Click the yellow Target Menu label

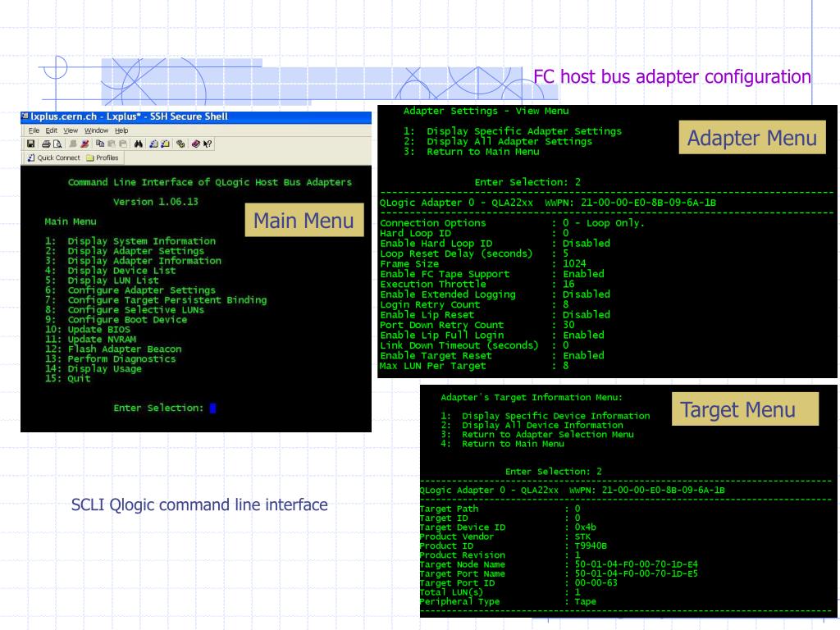pyautogui.click(x=745, y=409)
